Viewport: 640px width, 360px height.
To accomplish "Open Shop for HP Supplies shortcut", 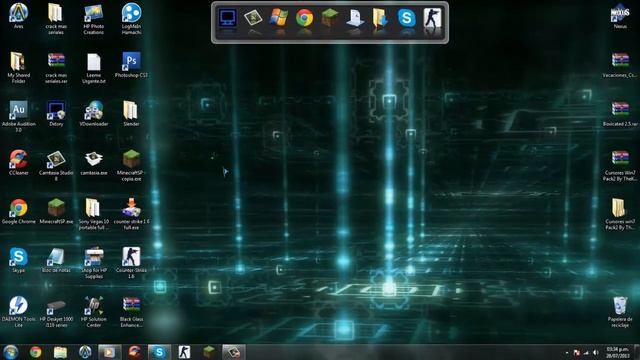I will [x=93, y=263].
